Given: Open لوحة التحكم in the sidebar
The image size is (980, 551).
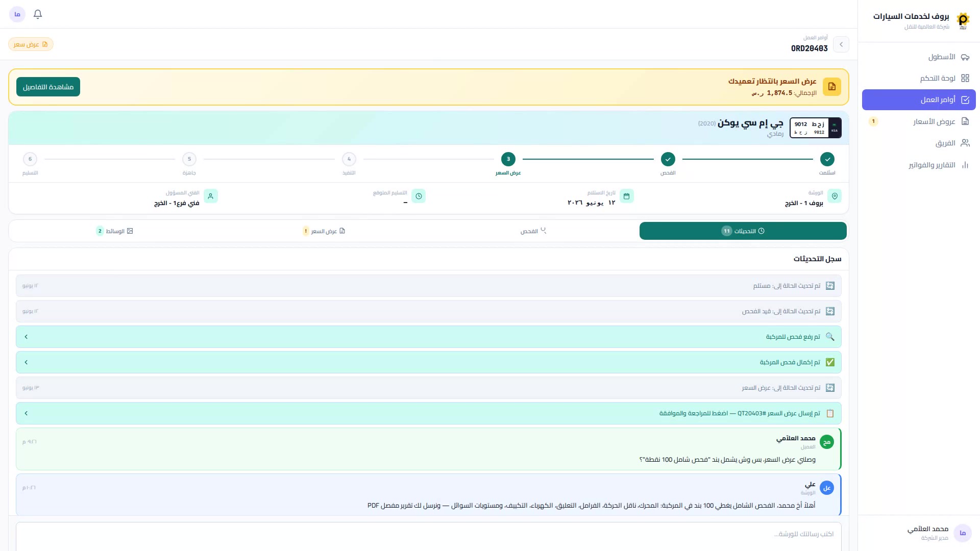Looking at the screenshot, I should 919,78.
